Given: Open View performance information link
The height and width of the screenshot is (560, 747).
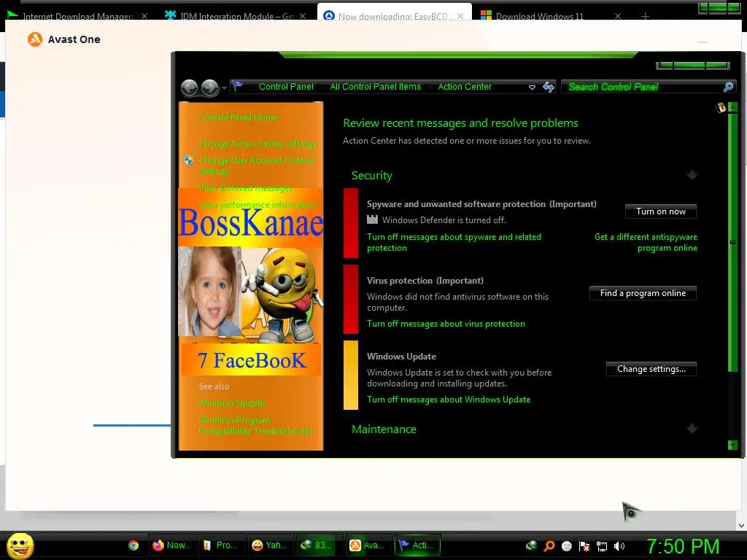Looking at the screenshot, I should click(258, 205).
